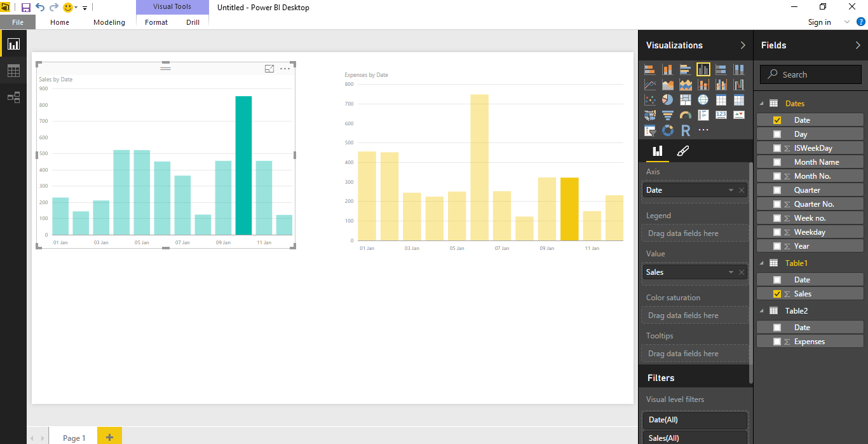Select the scatter chart visualization
This screenshot has height=444, width=868.
649,100
